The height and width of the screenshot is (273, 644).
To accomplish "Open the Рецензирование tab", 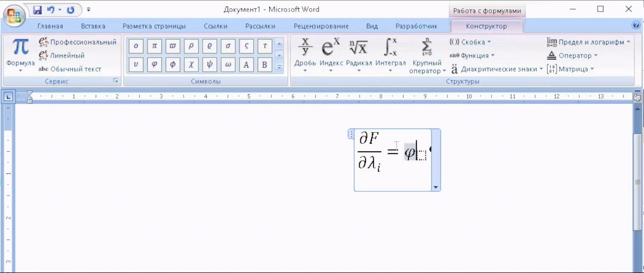I will point(321,26).
